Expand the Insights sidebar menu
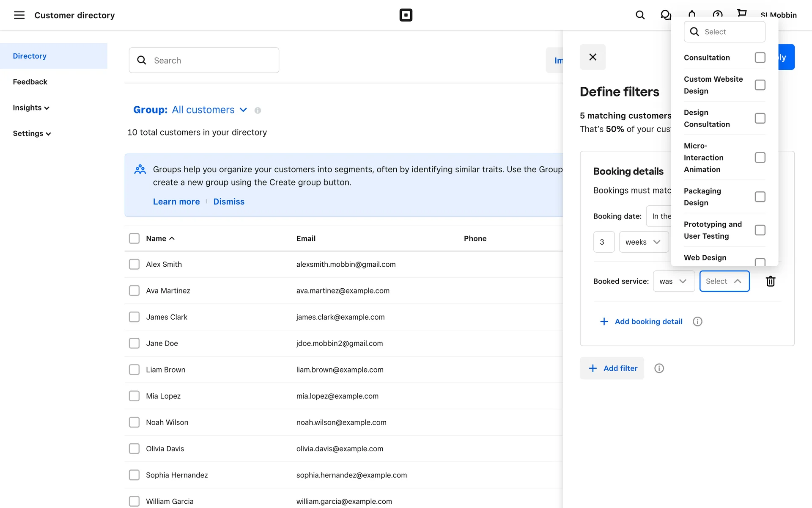812x508 pixels. (x=31, y=108)
